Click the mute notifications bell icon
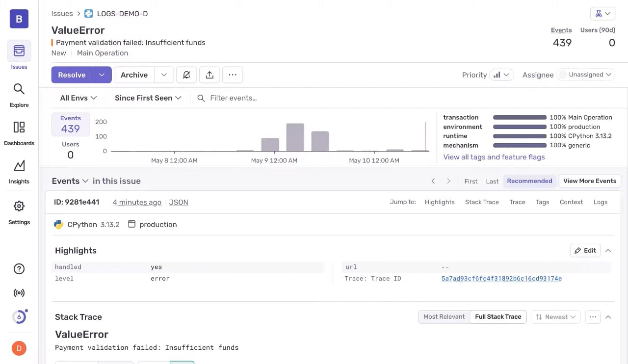This screenshot has width=628, height=364. pos(186,75)
